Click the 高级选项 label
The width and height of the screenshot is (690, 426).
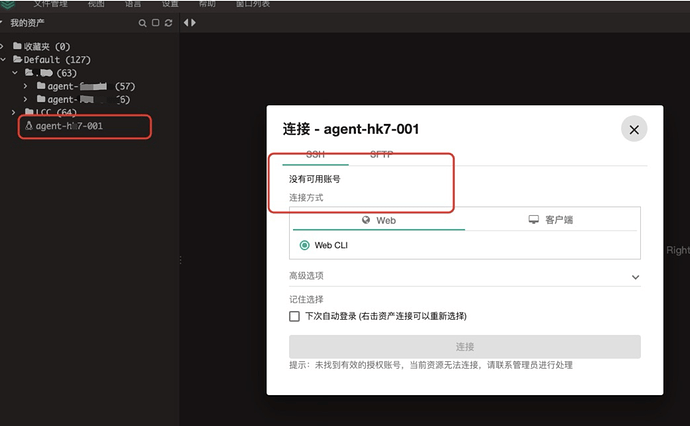click(x=306, y=275)
